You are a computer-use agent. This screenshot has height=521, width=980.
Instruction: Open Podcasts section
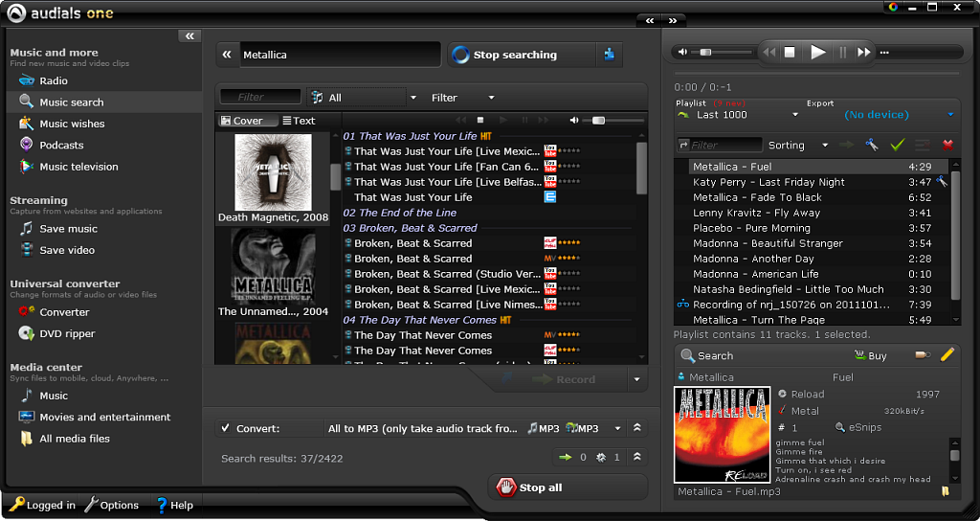point(61,146)
